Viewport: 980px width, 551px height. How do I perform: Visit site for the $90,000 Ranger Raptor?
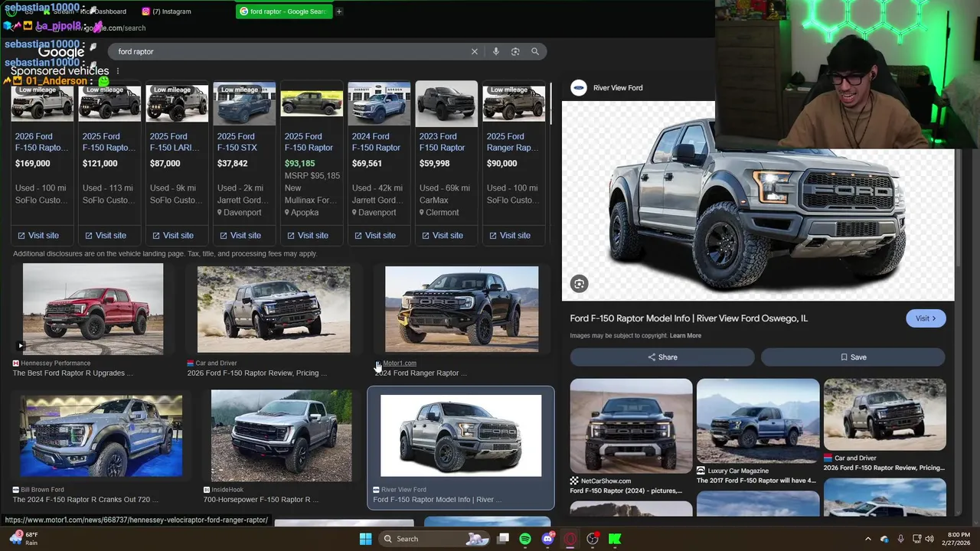point(510,235)
